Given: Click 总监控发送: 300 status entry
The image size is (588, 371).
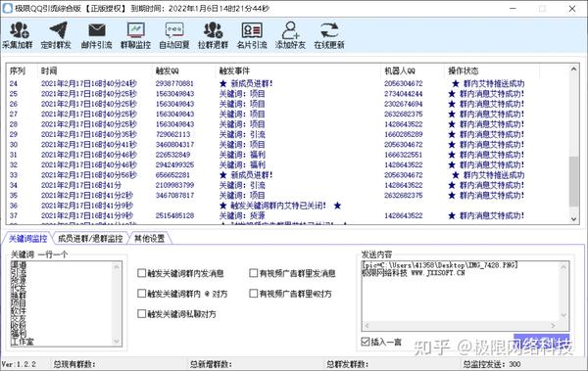Looking at the screenshot, I should (x=491, y=364).
